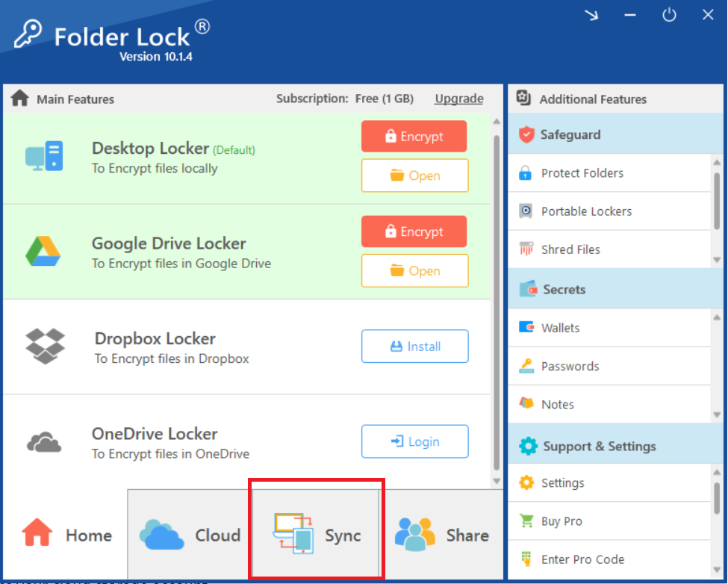Click the Subscription Free (1 GB) text
The width and height of the screenshot is (728, 584).
tap(344, 99)
